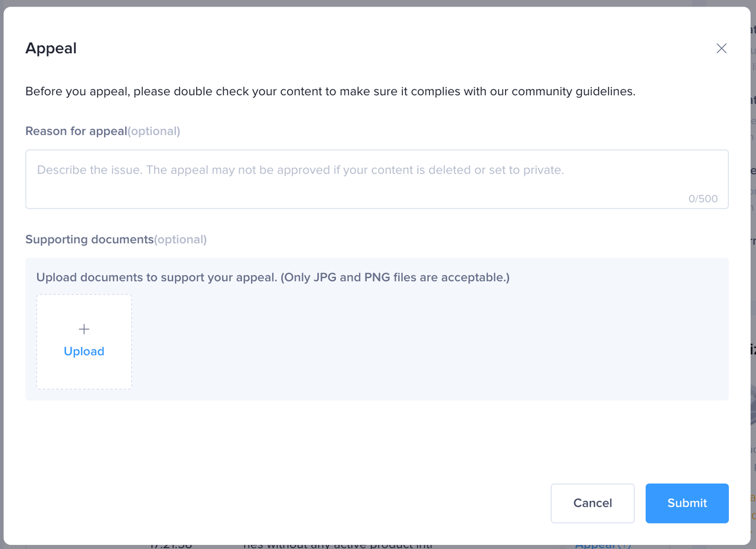Close the Appeal dialog with the X icon
The image size is (756, 549).
(721, 48)
